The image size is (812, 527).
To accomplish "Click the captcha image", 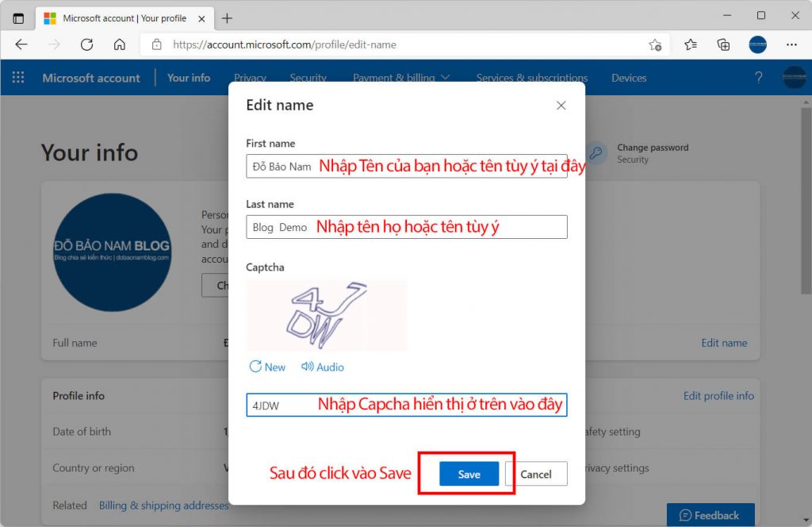I will click(x=326, y=315).
